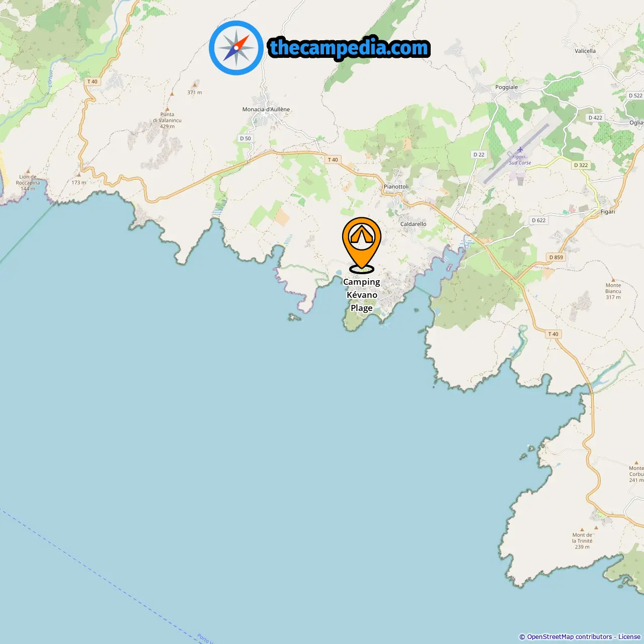Click the Monte Biancu peak triangle
644x644 pixels.
pyautogui.click(x=613, y=280)
